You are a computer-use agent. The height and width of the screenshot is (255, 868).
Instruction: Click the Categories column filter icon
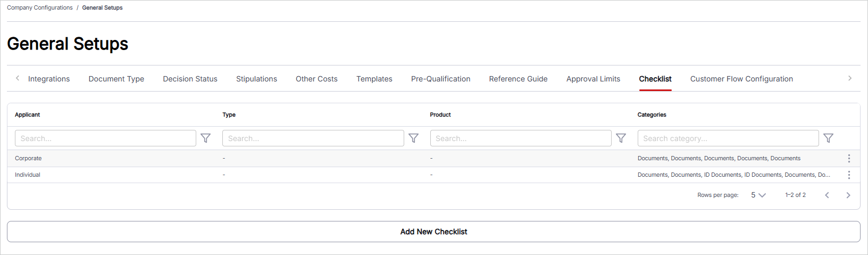tap(828, 138)
